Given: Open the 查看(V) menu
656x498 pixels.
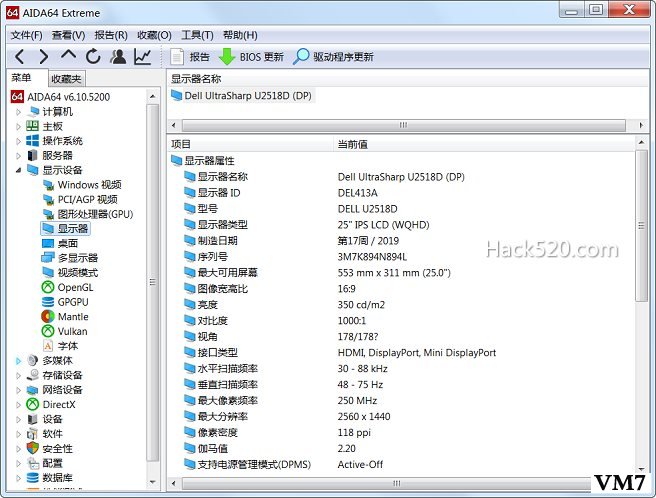Looking at the screenshot, I should 68,35.
